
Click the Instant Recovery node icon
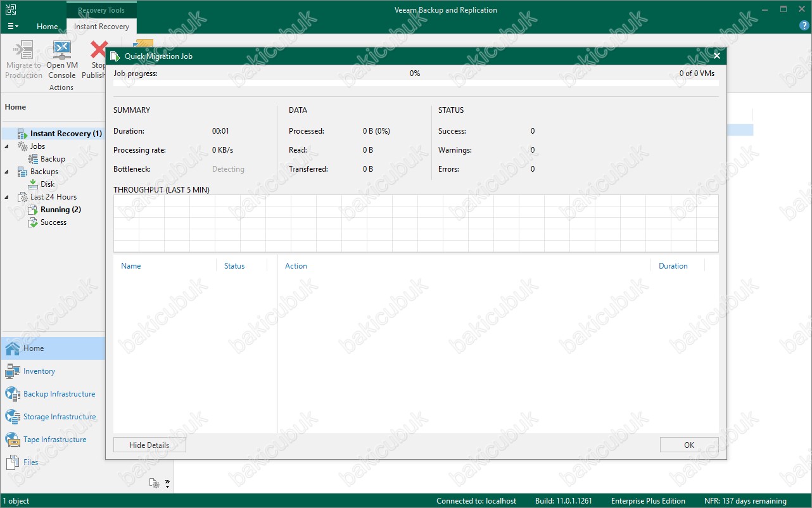click(x=22, y=134)
